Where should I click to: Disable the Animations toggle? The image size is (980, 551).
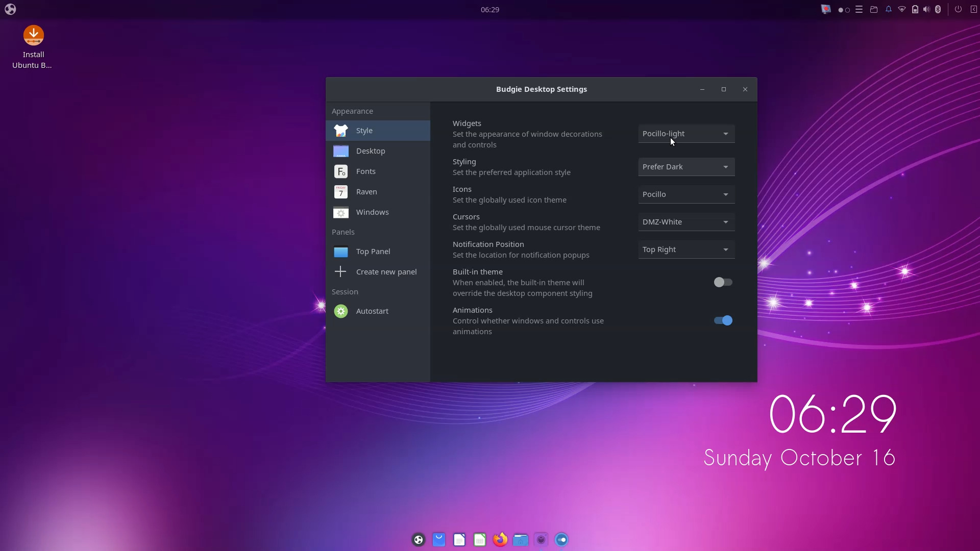(723, 320)
